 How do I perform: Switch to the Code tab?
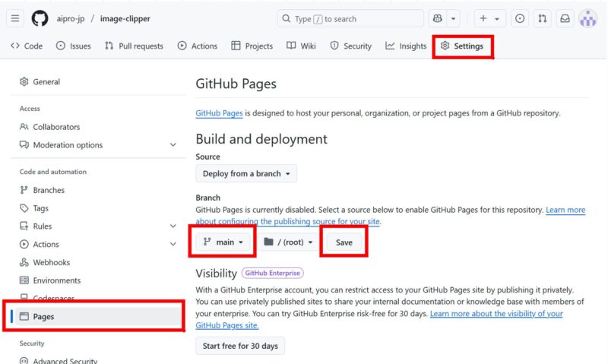pos(27,46)
